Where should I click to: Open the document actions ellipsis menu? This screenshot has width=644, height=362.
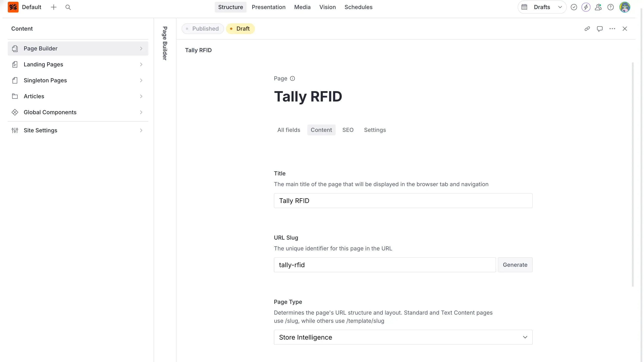pyautogui.click(x=613, y=28)
